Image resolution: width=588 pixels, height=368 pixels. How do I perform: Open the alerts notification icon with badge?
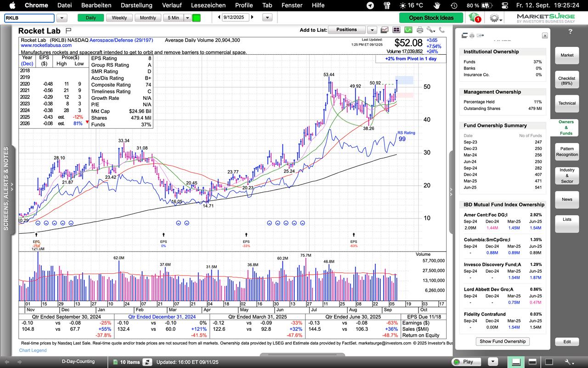coord(474,18)
